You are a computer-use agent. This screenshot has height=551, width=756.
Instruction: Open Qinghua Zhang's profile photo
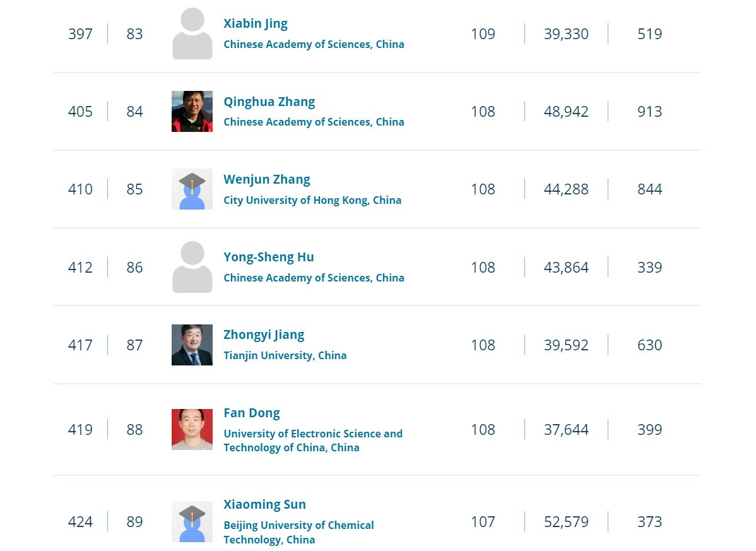point(192,111)
